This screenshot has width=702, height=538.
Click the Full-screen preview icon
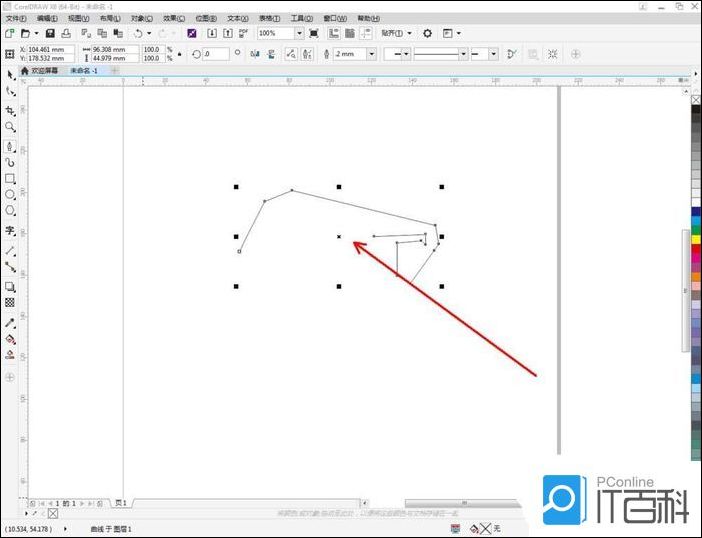(x=314, y=33)
